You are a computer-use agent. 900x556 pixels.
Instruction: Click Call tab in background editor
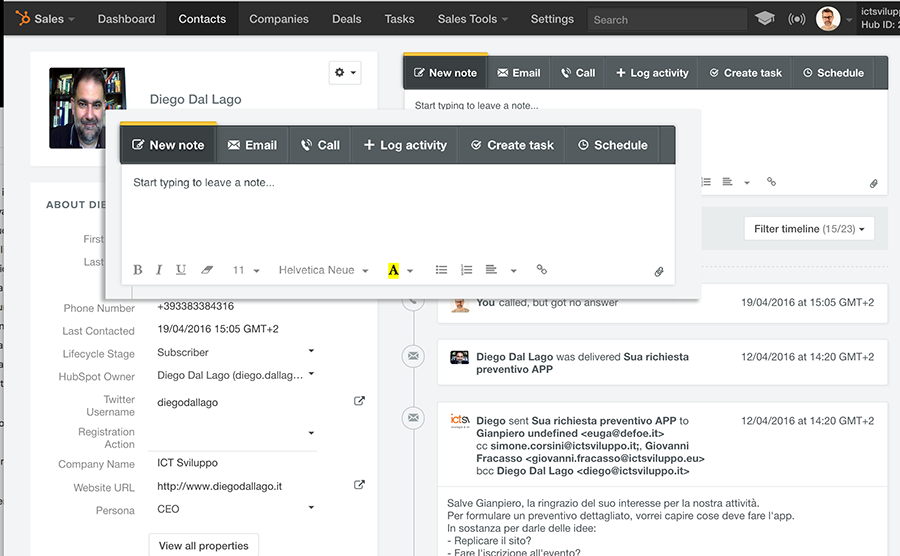[x=578, y=73]
